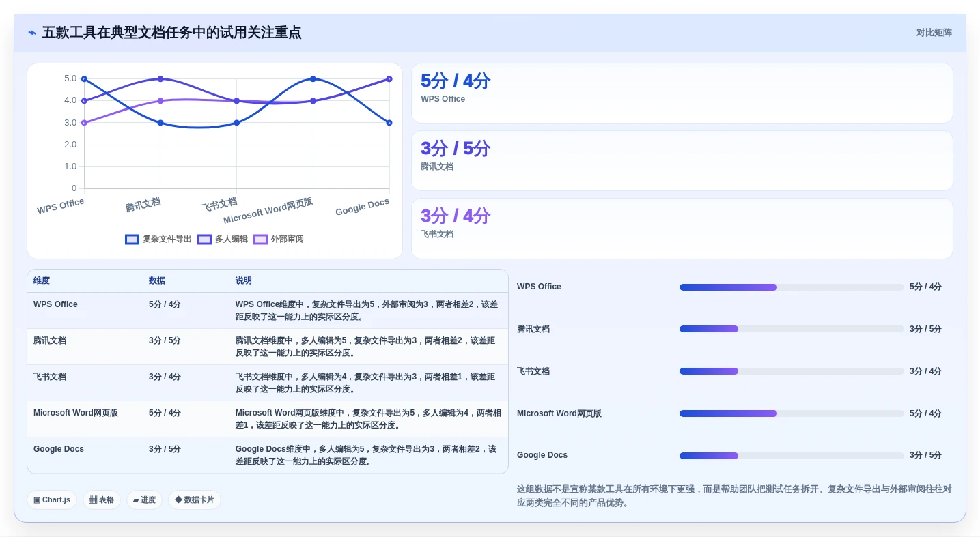Click 飞书文档 x-axis label on chart
Viewport: 980px width, 537px height.
(219, 204)
